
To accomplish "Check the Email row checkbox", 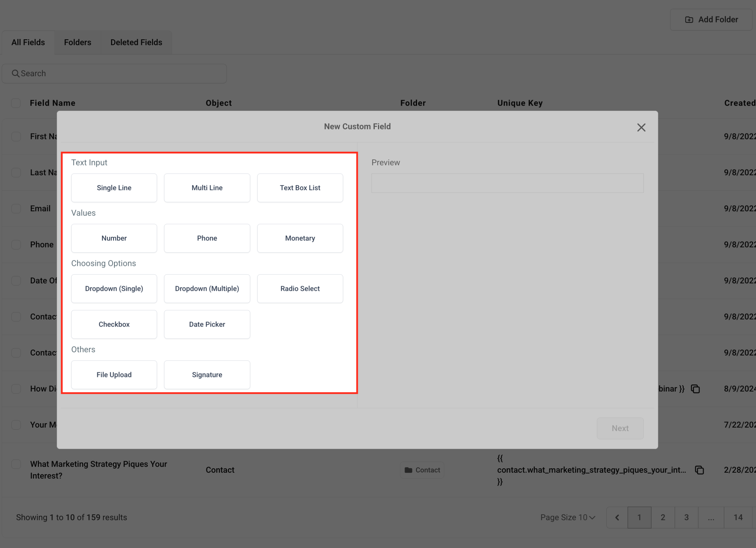I will pyautogui.click(x=16, y=208).
